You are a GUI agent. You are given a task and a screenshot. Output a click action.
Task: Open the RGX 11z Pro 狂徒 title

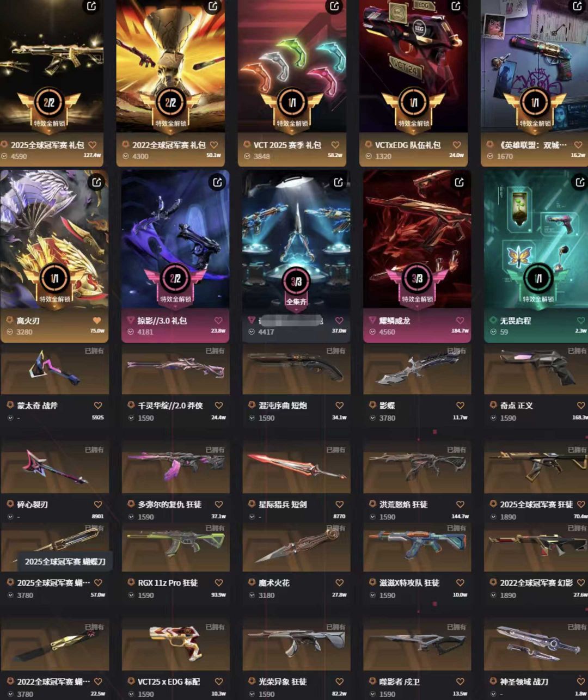[x=168, y=583]
